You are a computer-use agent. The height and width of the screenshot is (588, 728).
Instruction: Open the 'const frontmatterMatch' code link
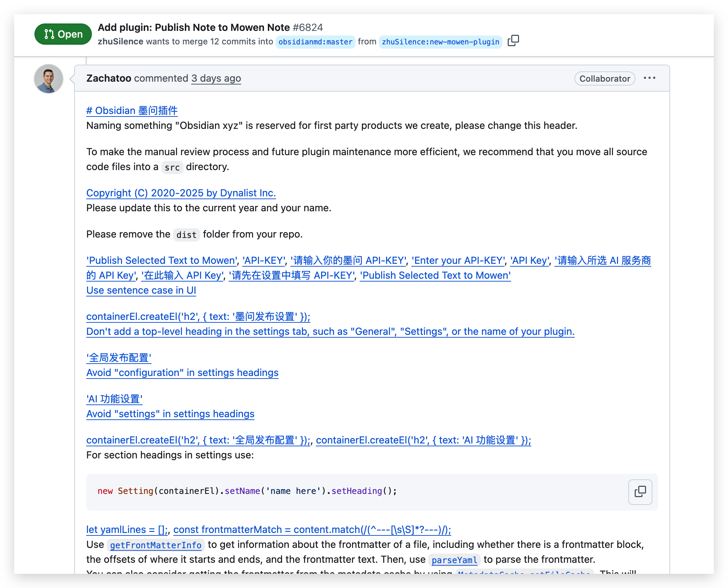pyautogui.click(x=312, y=530)
